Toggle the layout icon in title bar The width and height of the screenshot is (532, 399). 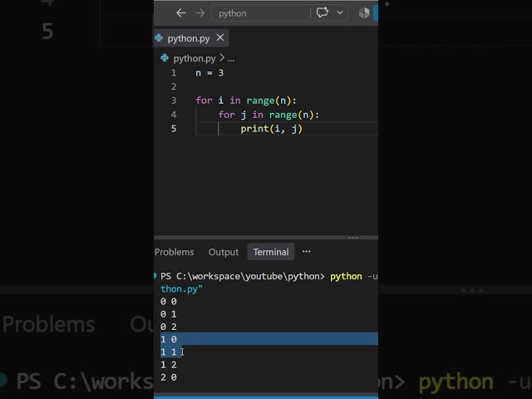[x=364, y=13]
